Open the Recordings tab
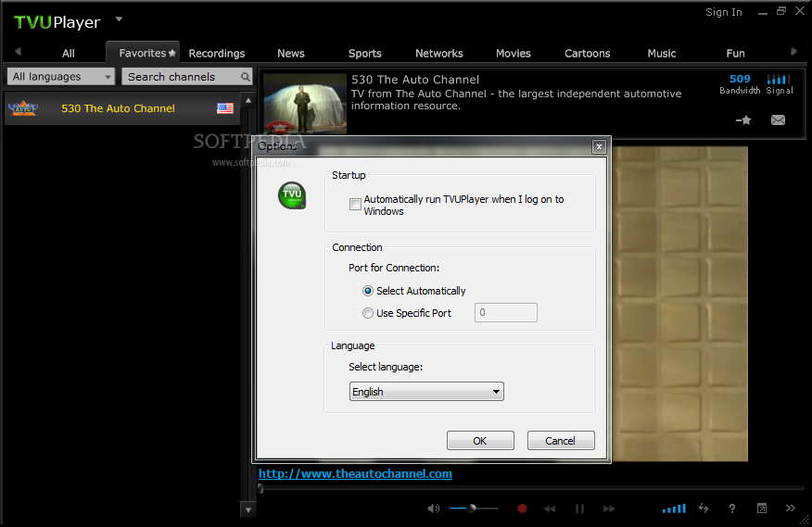The height and width of the screenshot is (527, 812). click(x=217, y=54)
